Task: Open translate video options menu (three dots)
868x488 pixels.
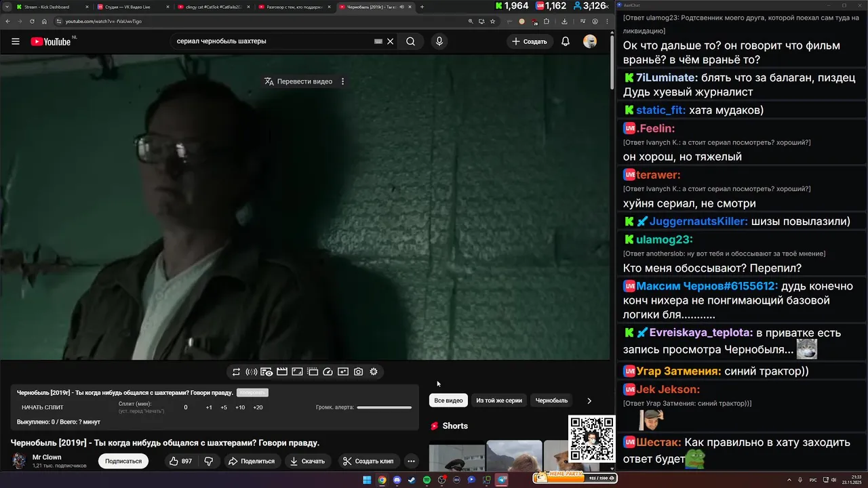Action: click(x=342, y=81)
